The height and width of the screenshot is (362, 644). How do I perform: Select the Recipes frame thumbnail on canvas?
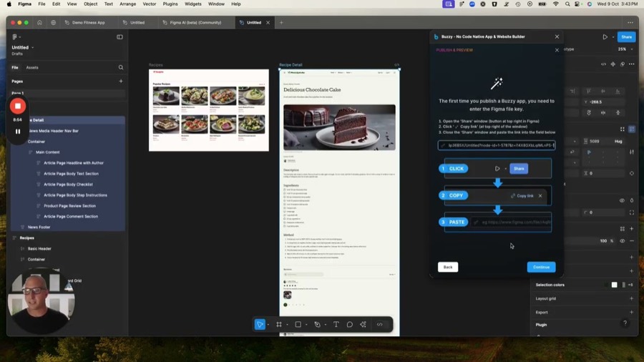point(209,110)
